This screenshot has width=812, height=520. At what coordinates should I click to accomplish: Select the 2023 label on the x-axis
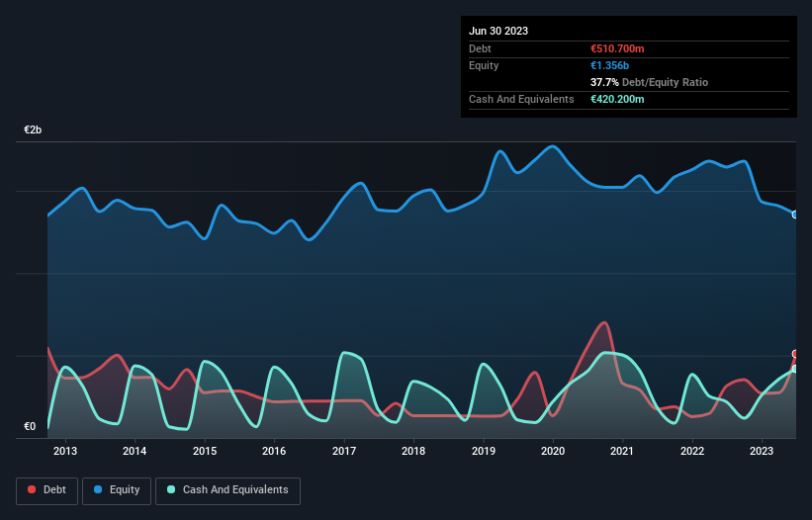(x=762, y=452)
